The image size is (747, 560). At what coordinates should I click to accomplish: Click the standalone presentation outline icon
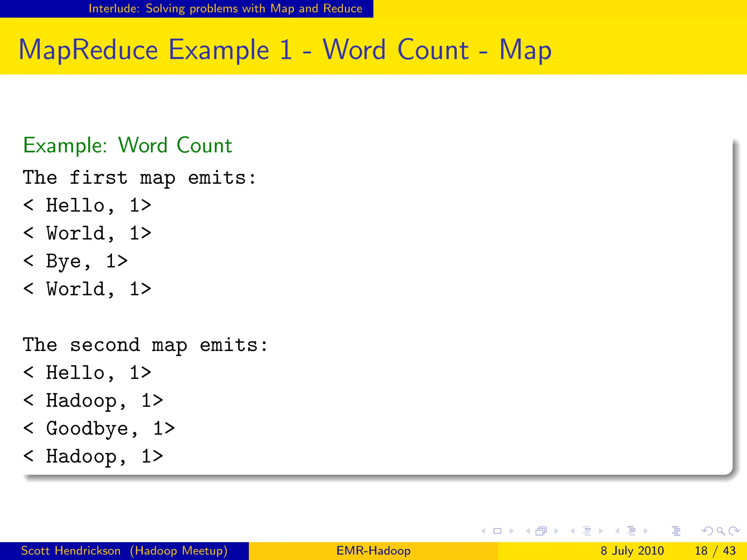click(x=676, y=531)
